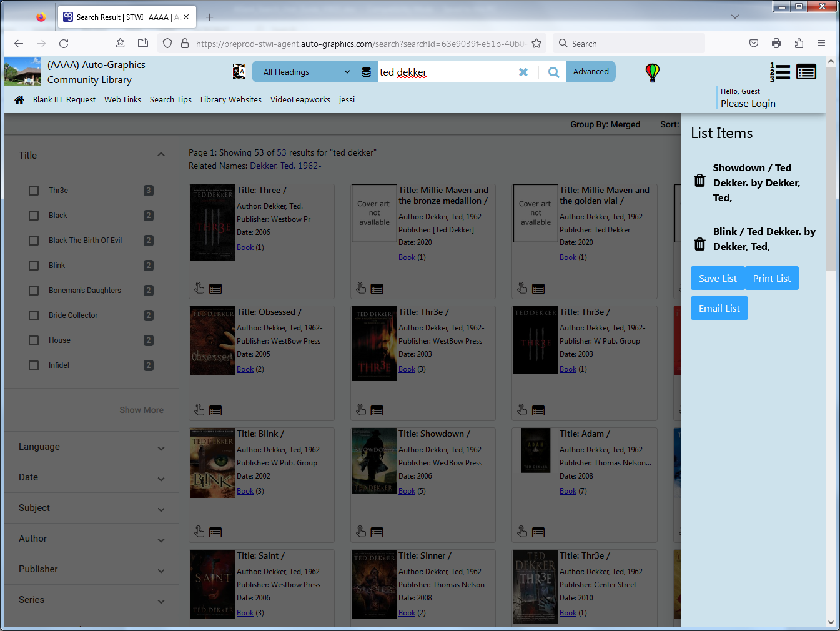Open Search Tips menu item
Image resolution: width=840 pixels, height=631 pixels.
coord(170,100)
